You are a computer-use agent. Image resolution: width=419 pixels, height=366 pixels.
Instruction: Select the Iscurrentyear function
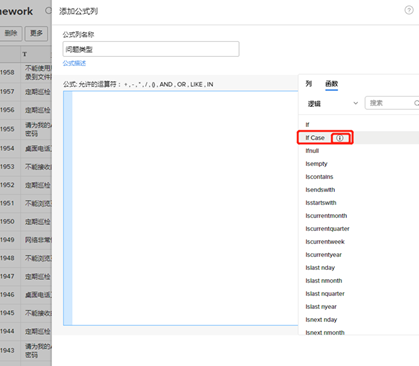[323, 255]
